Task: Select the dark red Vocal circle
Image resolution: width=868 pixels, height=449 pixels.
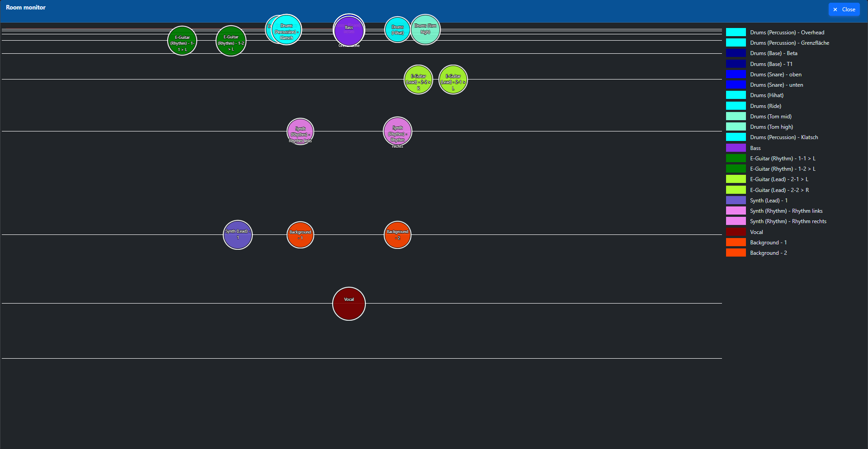Action: tap(349, 304)
